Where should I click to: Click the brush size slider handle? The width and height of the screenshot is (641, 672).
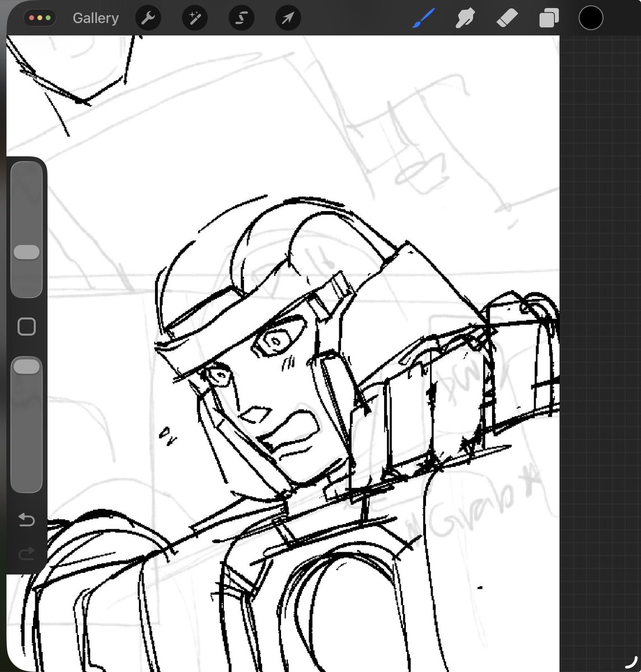pos(26,252)
